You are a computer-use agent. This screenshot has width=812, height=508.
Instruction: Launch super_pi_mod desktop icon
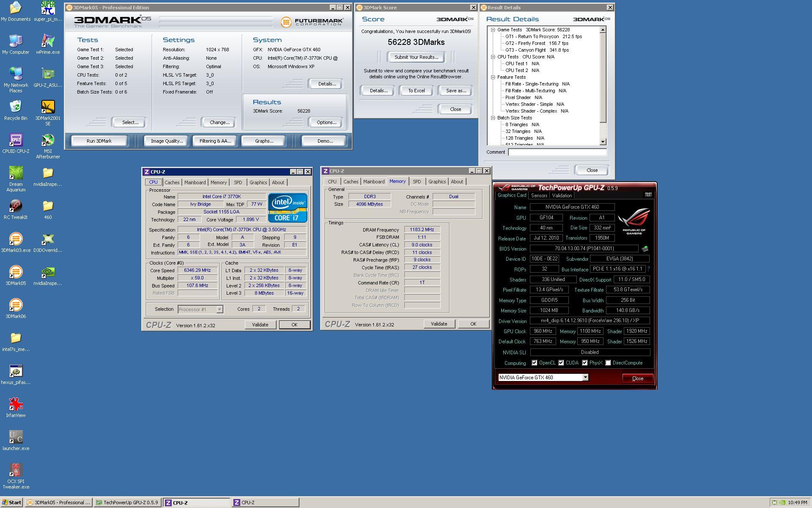point(48,11)
